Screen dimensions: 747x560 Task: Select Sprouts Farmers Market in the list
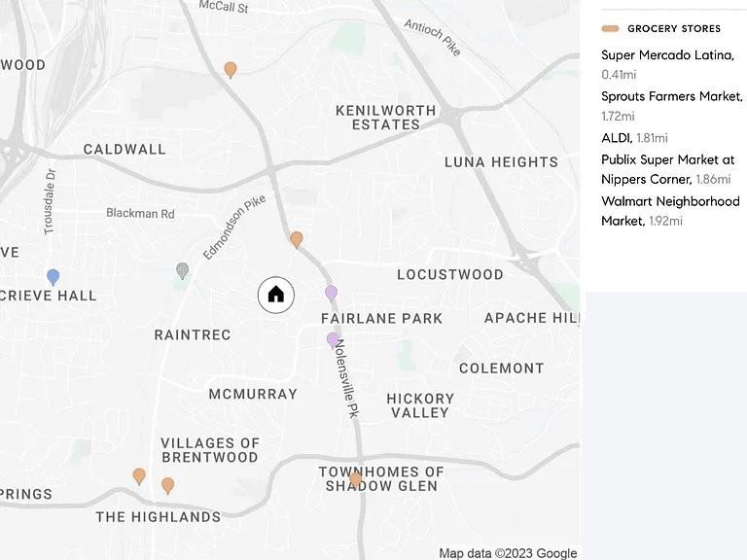(x=671, y=96)
